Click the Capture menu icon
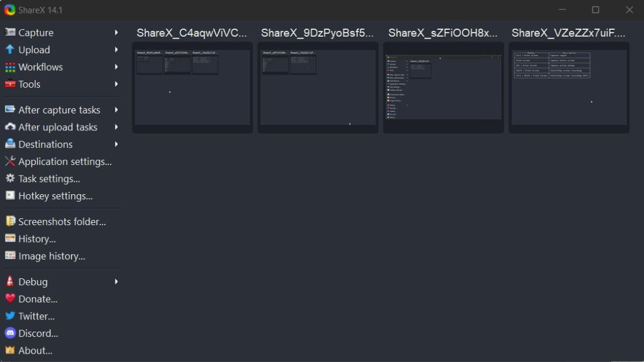 click(10, 32)
